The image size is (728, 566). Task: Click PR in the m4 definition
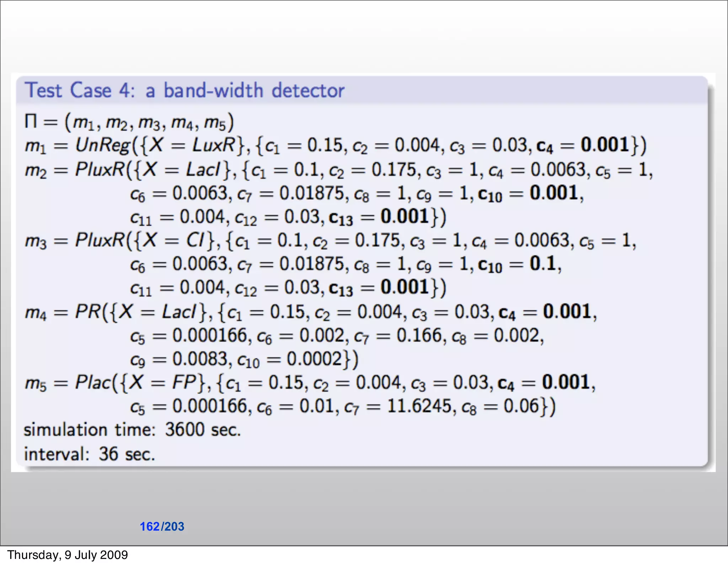(x=87, y=312)
